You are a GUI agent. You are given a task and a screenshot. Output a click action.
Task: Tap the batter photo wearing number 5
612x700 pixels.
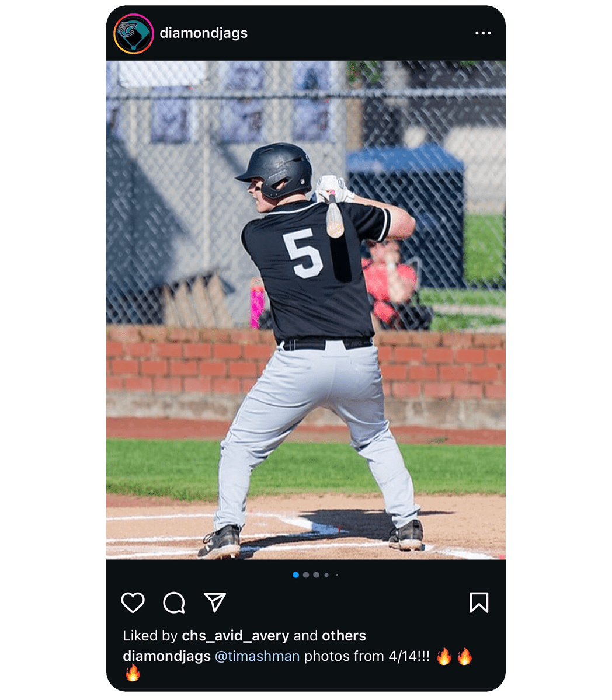tap(306, 310)
